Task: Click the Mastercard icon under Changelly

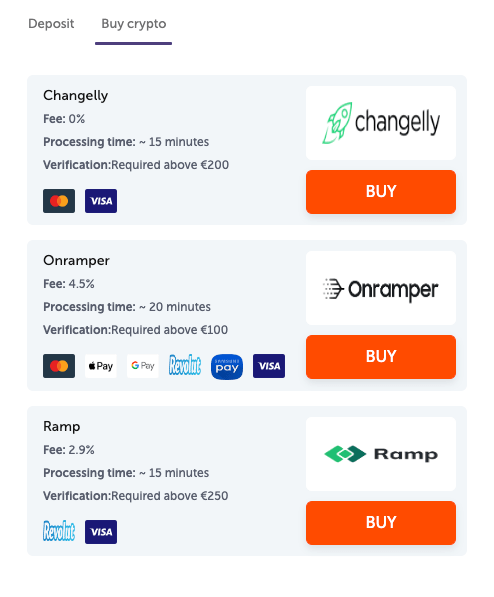Action: click(x=59, y=201)
